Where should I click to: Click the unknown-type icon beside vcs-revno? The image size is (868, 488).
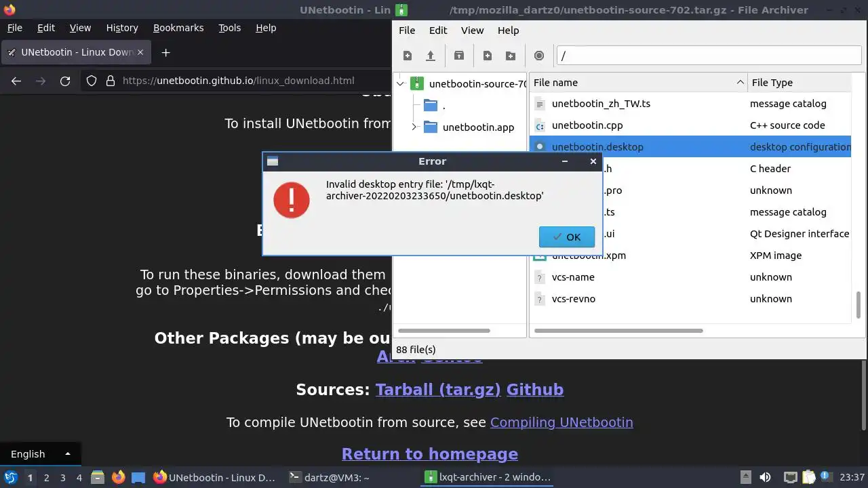coord(540,299)
